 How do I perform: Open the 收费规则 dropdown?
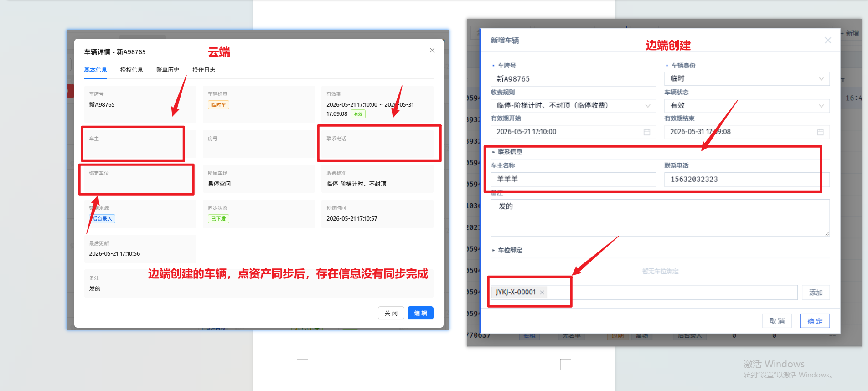[x=573, y=105]
